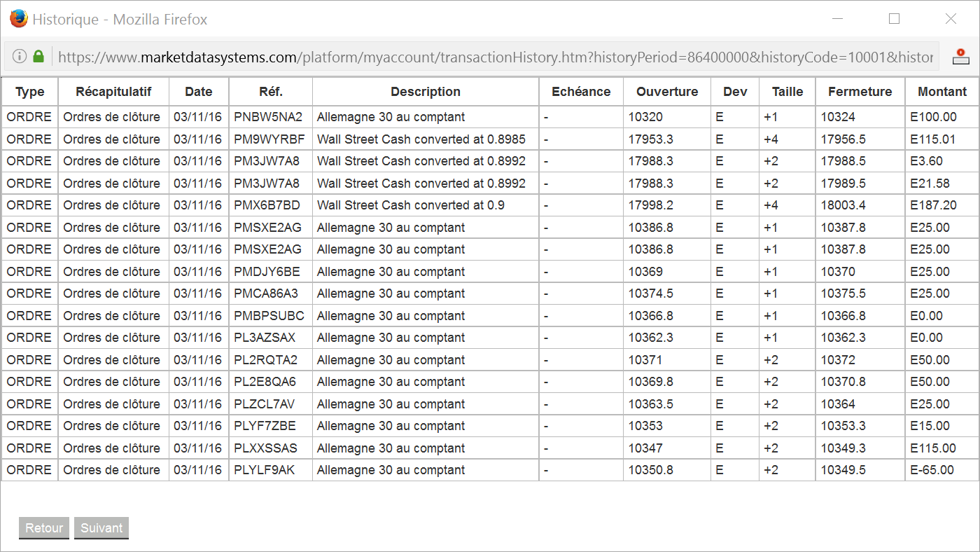Click the Montant column header
Viewport: 980px width, 552px height.
[x=942, y=92]
